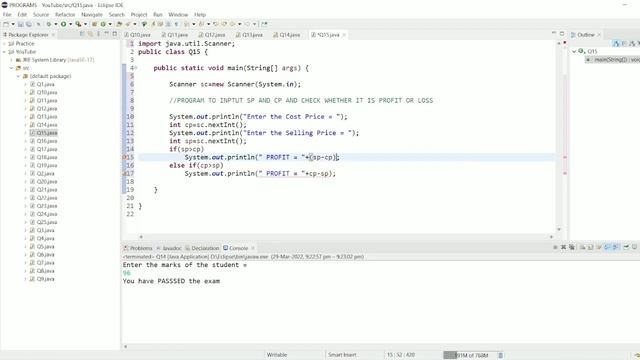
Task: Toggle Hide Static Members in Outline toolbar
Action: tap(632, 43)
